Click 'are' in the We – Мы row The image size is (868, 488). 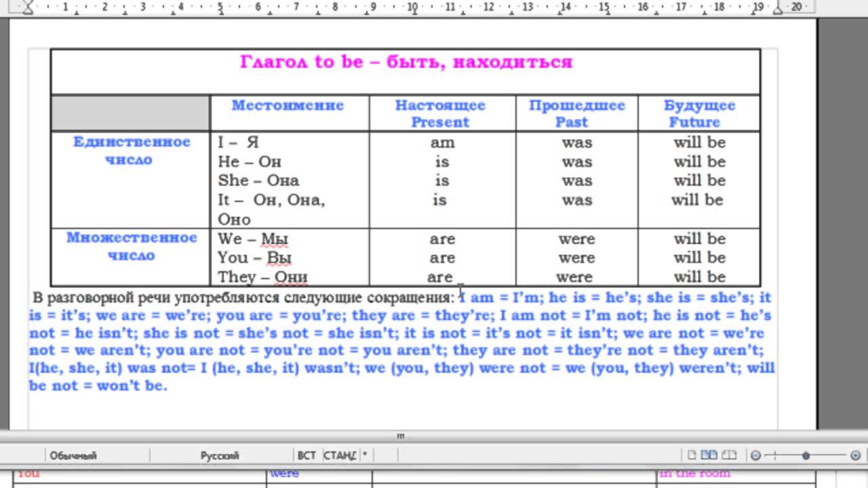pyautogui.click(x=442, y=239)
